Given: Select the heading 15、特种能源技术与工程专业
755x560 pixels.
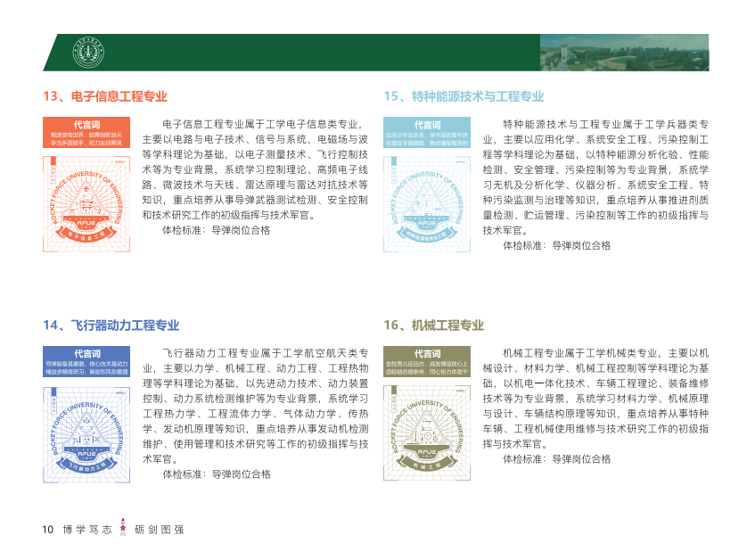Looking at the screenshot, I should coord(464,96).
